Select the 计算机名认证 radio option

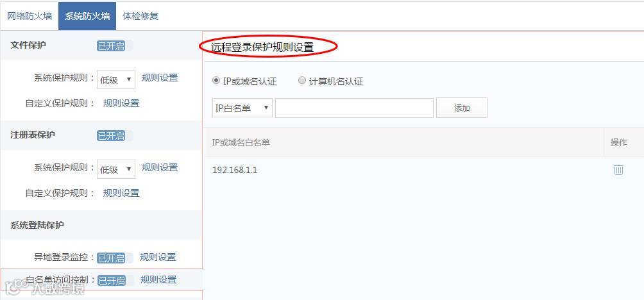[302, 80]
